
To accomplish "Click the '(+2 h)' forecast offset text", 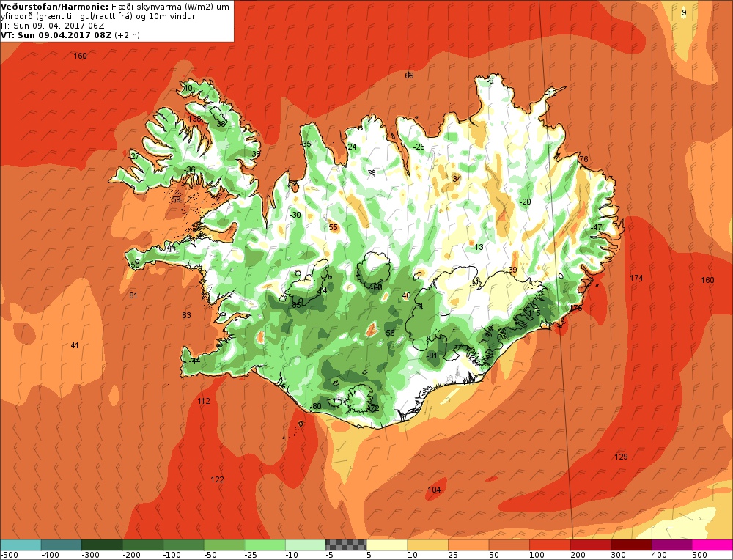I will tap(127, 35).
